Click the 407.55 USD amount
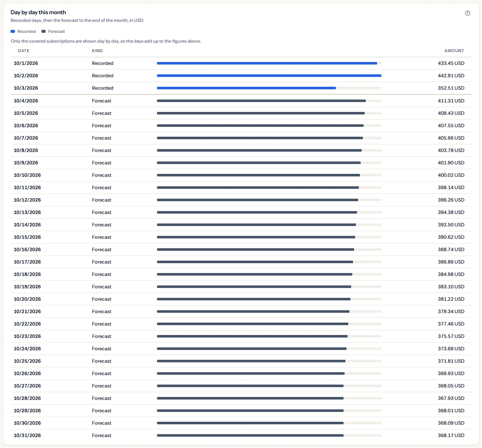This screenshot has width=482, height=448. point(451,125)
